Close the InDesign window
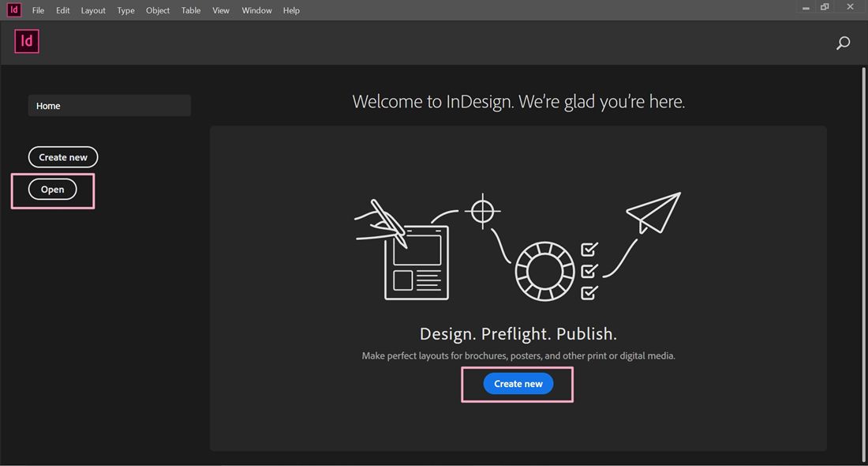868x466 pixels. 851,6
